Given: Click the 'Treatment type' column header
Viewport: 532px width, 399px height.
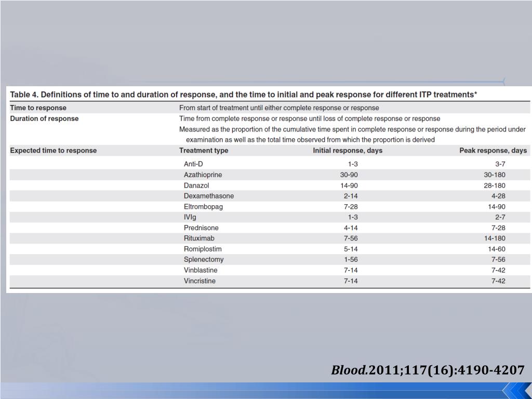Looking at the screenshot, I should (x=204, y=150).
